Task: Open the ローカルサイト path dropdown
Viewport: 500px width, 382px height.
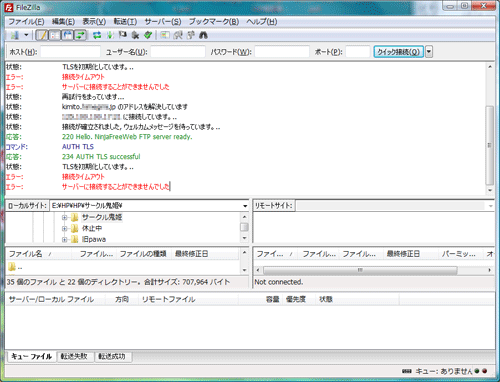Action: pos(245,206)
